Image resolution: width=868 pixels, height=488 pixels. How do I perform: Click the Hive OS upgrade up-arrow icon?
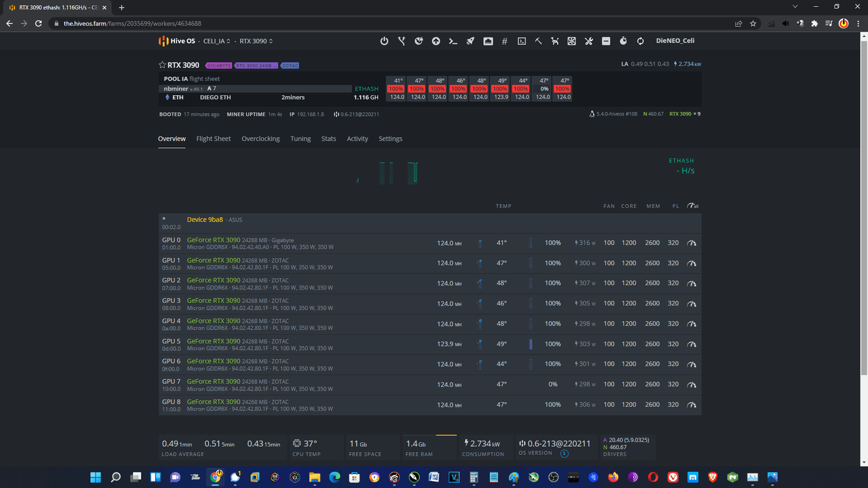pos(436,41)
